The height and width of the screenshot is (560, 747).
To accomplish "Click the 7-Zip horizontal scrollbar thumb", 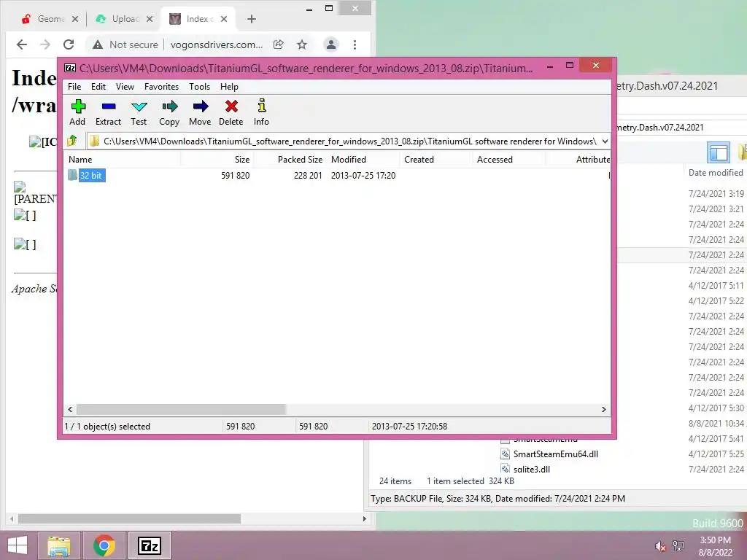I will click(181, 410).
